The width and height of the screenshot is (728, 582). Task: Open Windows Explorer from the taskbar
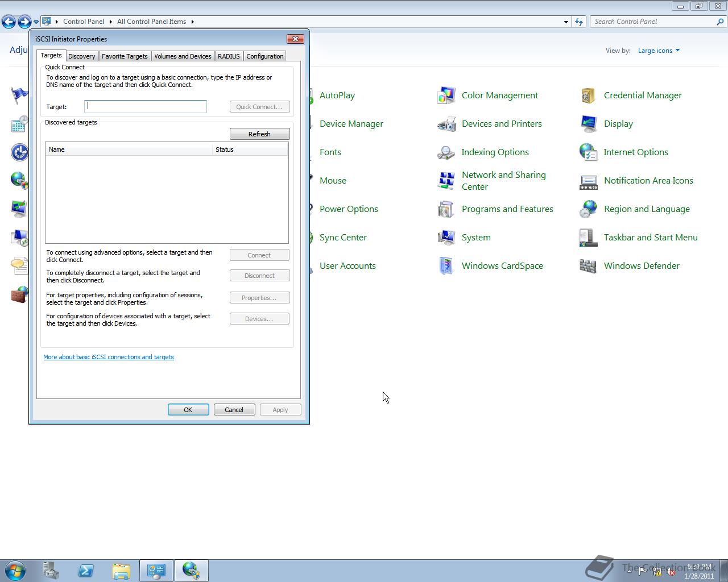click(x=121, y=570)
